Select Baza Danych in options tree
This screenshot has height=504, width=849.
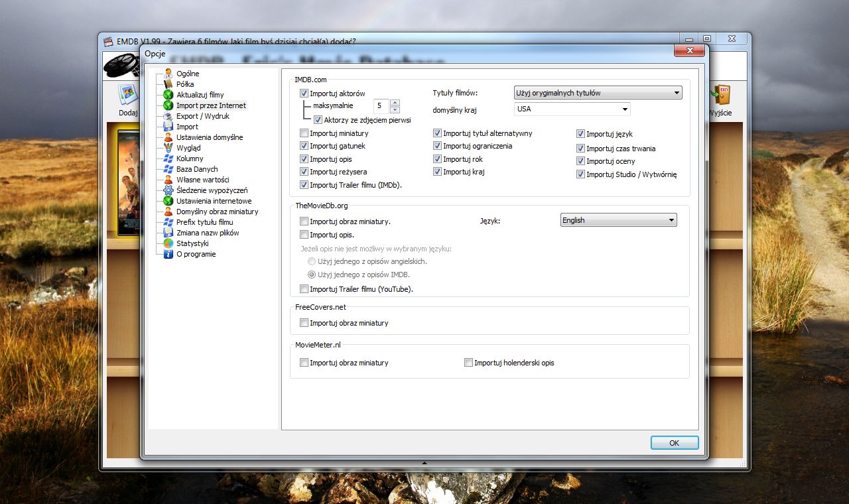pos(197,169)
